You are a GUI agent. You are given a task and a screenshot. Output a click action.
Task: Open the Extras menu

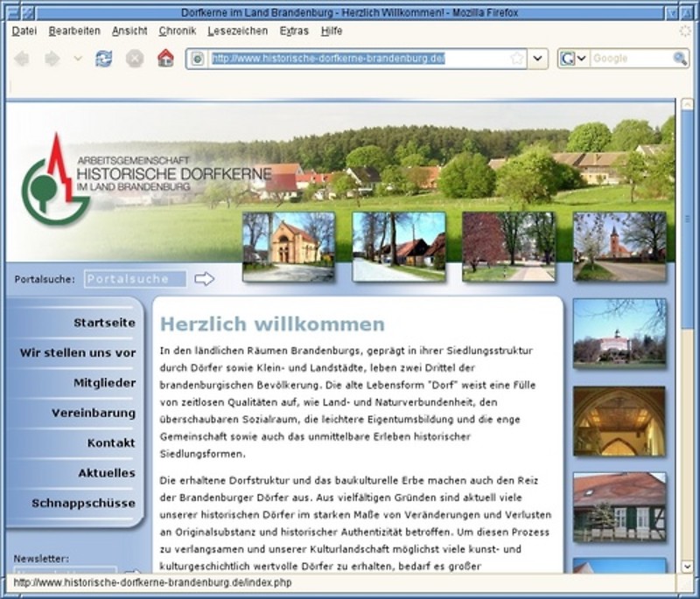(x=294, y=31)
